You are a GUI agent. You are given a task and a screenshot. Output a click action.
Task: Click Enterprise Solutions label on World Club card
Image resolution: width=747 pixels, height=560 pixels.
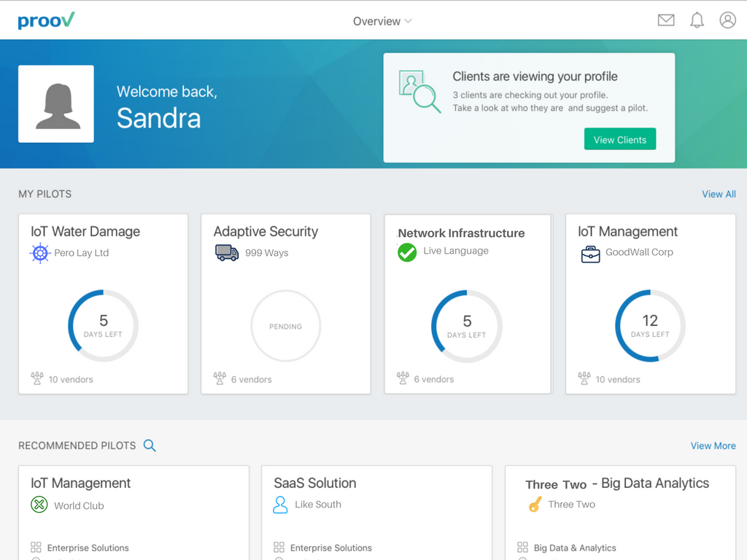(x=88, y=548)
